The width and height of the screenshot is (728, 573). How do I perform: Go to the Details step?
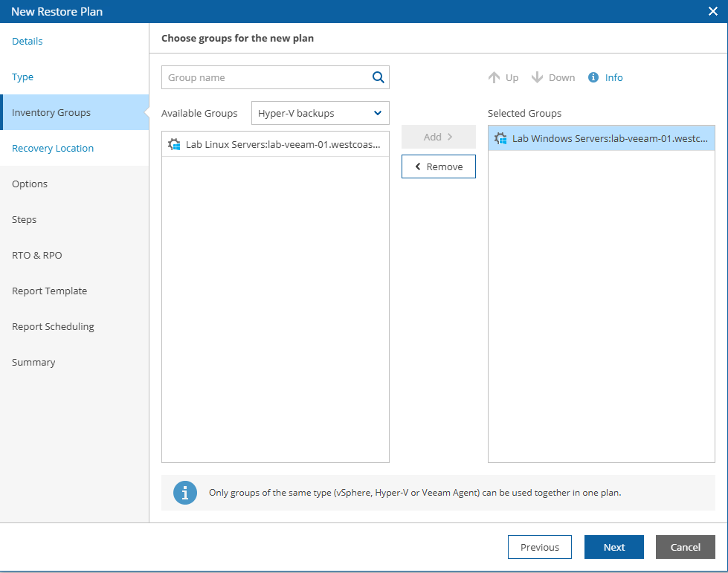coord(28,41)
